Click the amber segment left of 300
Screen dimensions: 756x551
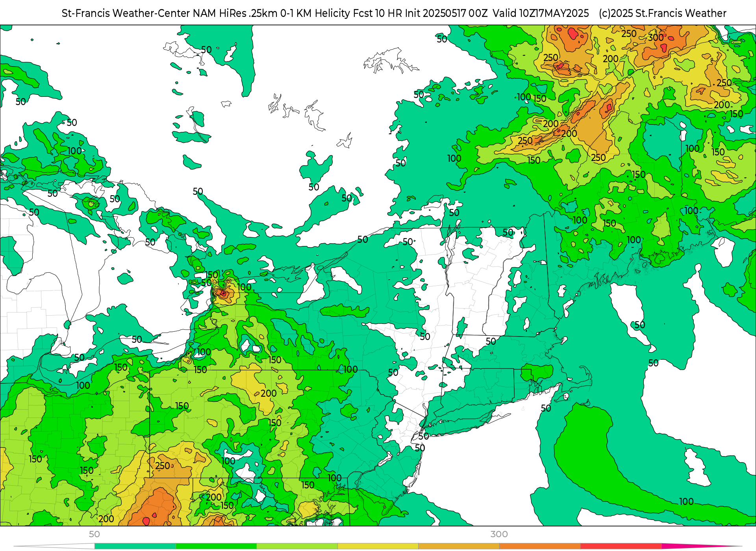pos(459,546)
